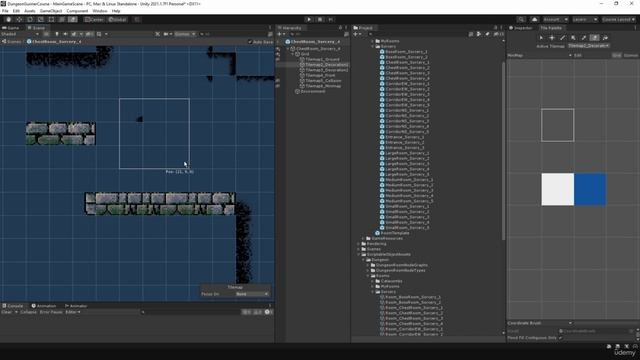Open the Component menu
This screenshot has width=640, height=360.
point(77,11)
